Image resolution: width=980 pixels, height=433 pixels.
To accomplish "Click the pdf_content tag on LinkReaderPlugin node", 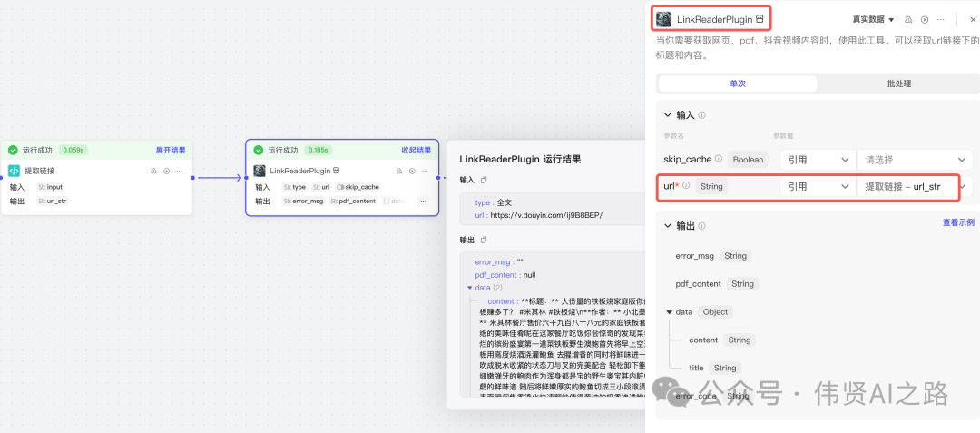I will tap(353, 202).
